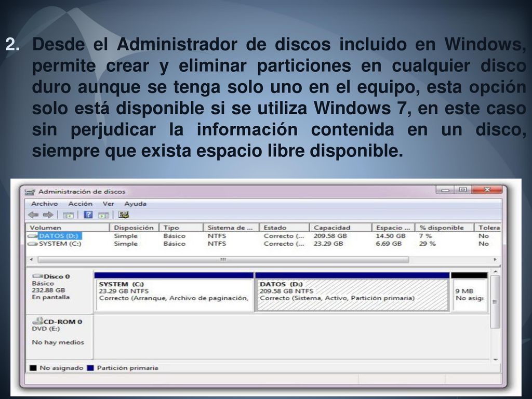Click the horizontal scrollbar thumb in volume list

coord(223,260)
